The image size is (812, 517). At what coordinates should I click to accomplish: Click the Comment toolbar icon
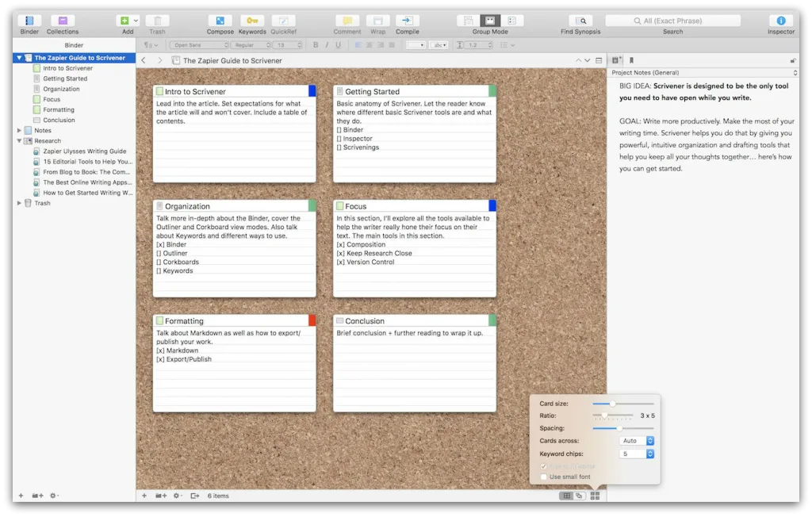pos(347,21)
